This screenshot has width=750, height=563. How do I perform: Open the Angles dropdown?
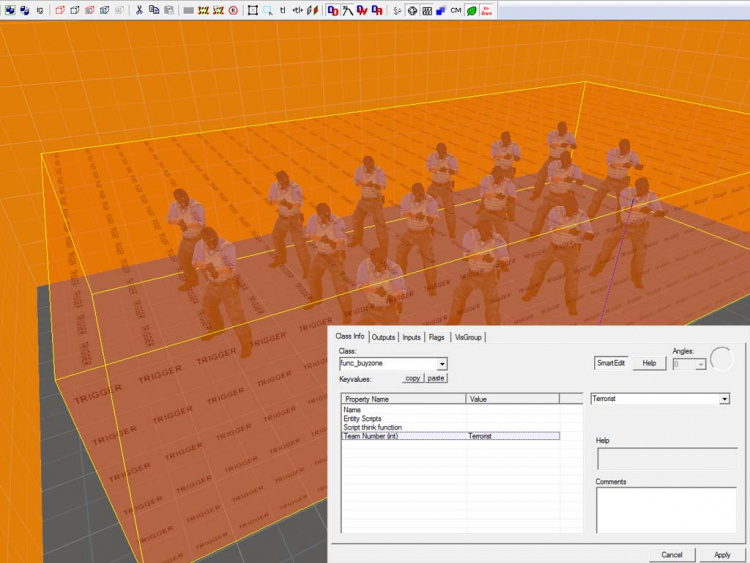click(x=701, y=364)
